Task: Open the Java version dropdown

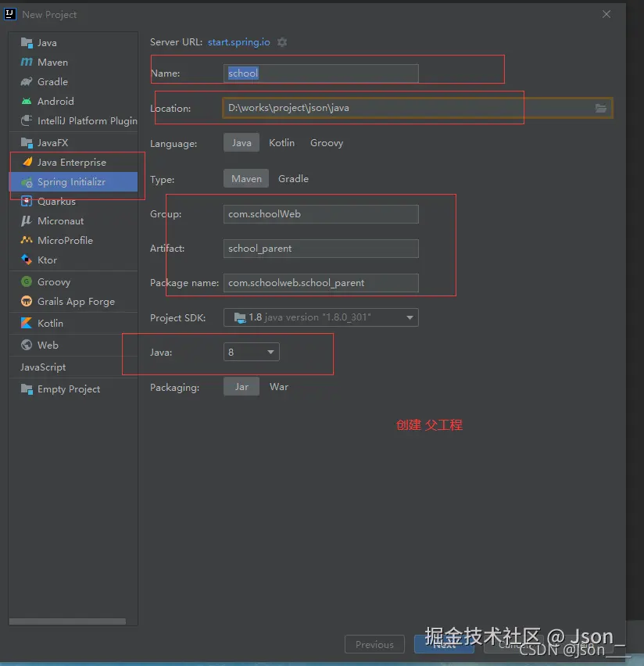Action: pyautogui.click(x=252, y=352)
